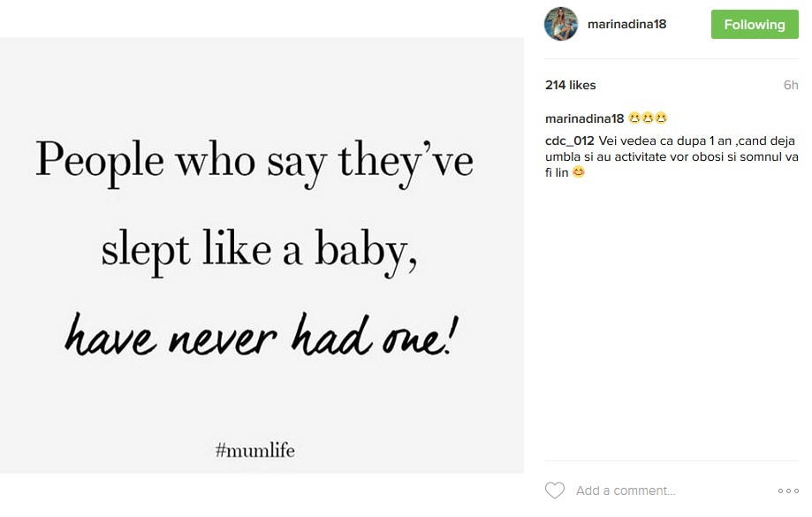Click the word "likes" beside 214
The width and height of the screenshot is (812, 517).
point(582,85)
